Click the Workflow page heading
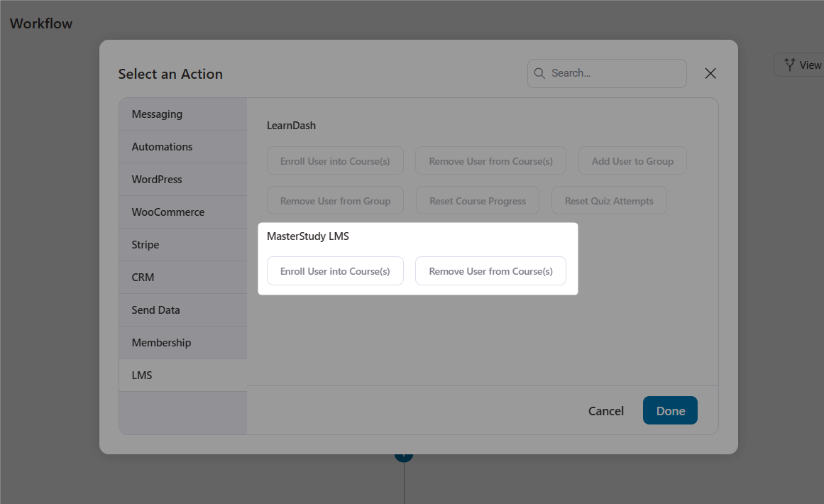Image resolution: width=824 pixels, height=504 pixels. tap(41, 23)
